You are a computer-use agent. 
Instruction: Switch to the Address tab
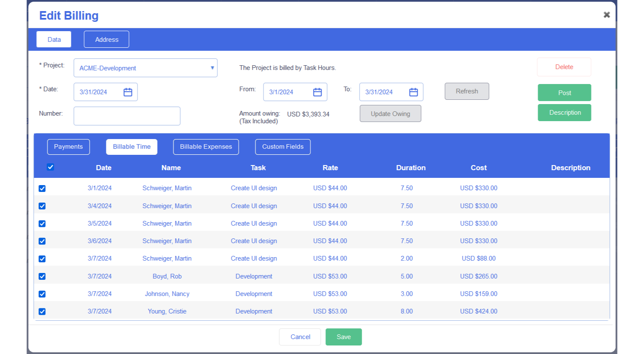[106, 39]
